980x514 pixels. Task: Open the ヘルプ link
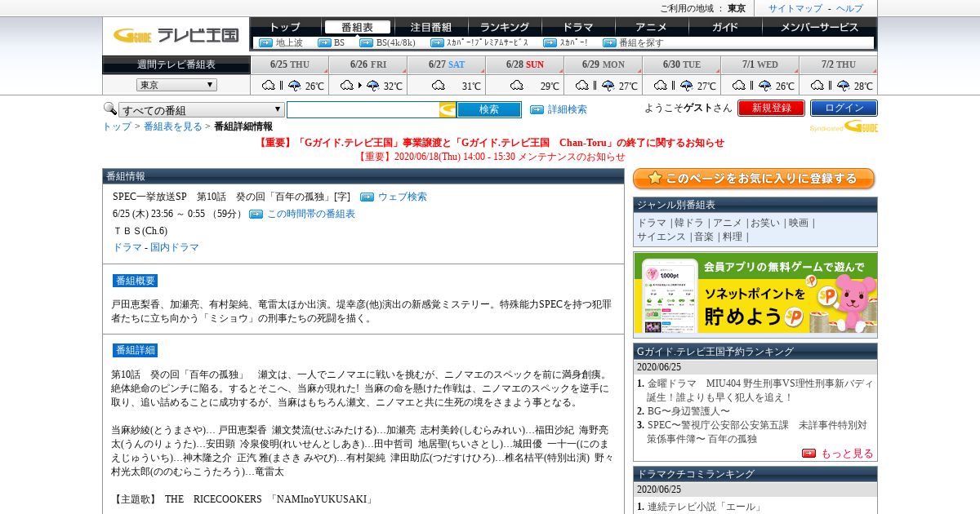[x=849, y=8]
